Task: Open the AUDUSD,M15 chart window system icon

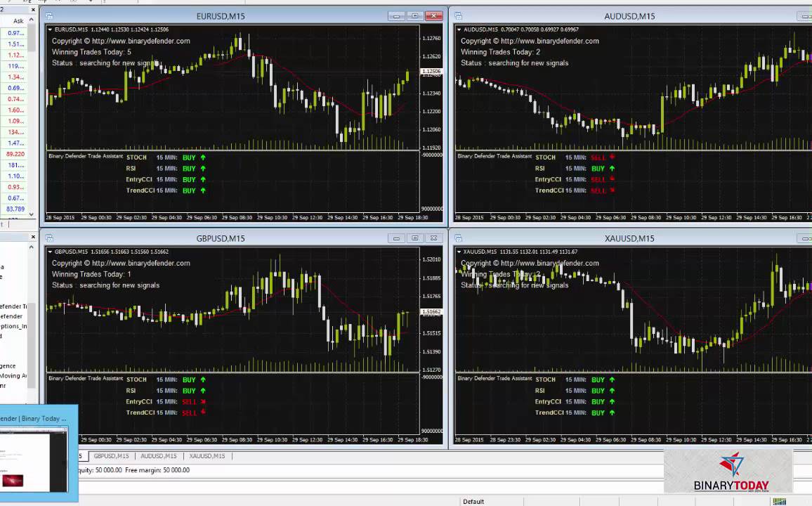Action: pos(458,16)
